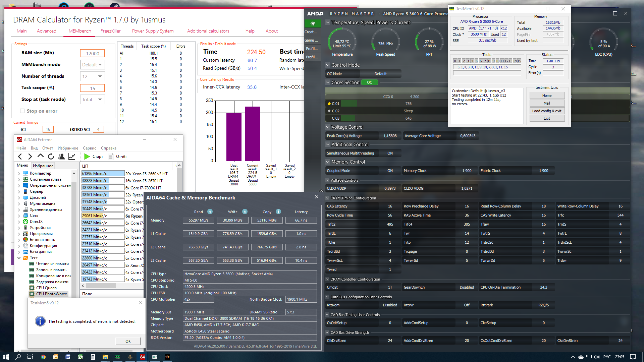Click the AIDA64 back arrow icon
This screenshot has width=644, height=362.
coord(20,157)
